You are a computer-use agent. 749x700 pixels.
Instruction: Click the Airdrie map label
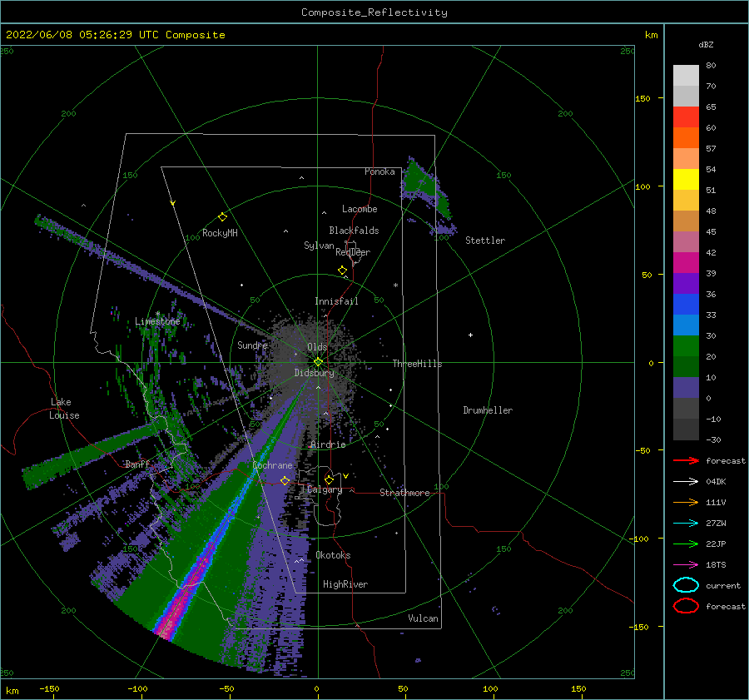pyautogui.click(x=328, y=444)
